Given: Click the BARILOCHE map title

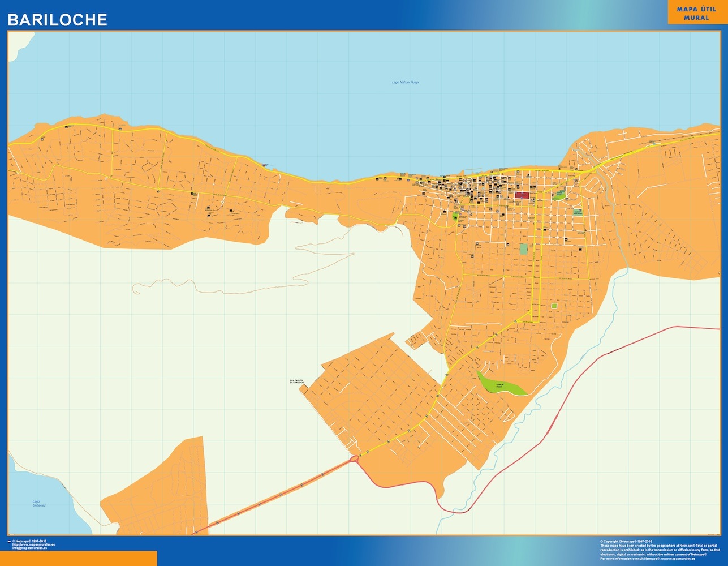Looking at the screenshot, I should pyautogui.click(x=57, y=20).
